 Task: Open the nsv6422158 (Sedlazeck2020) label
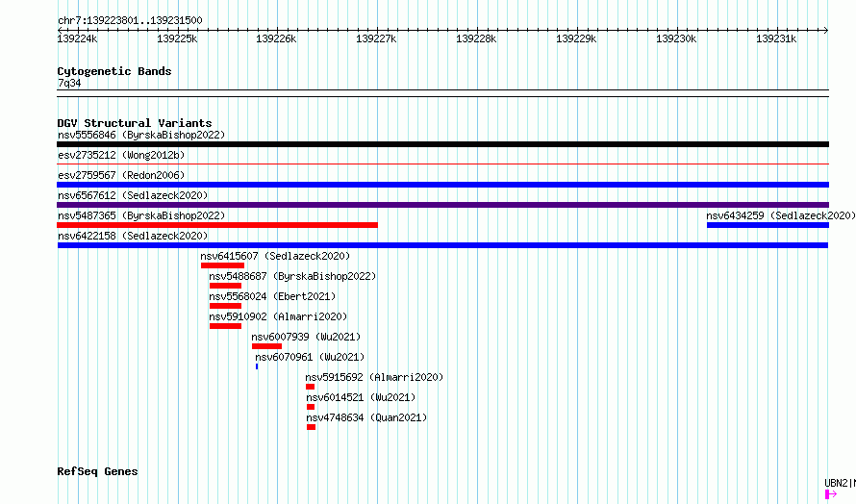133,236
